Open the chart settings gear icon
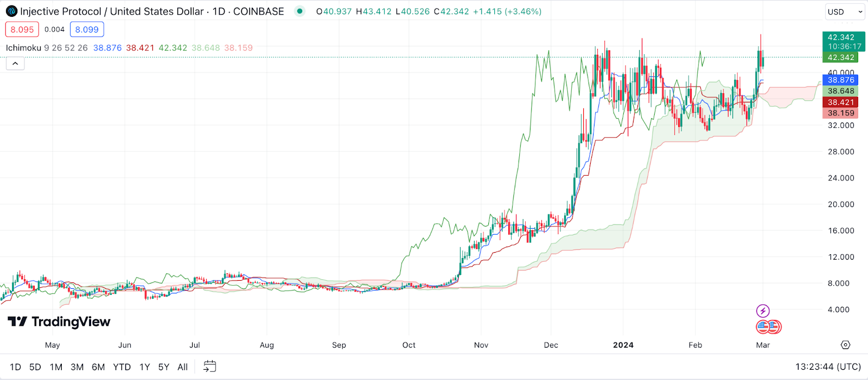This screenshot has height=380, width=868. [845, 345]
